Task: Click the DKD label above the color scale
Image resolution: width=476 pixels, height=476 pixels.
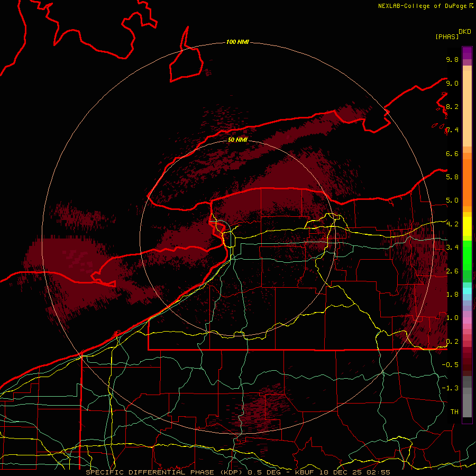Action: [465, 32]
